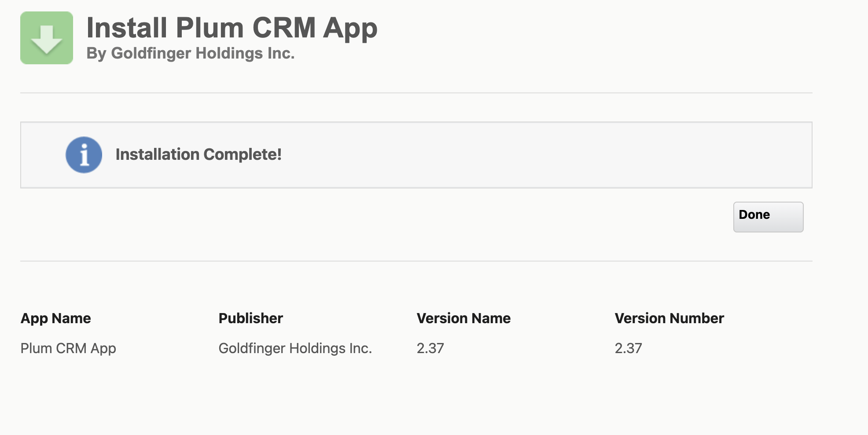Click the 'Version Name' column header
This screenshot has height=435, width=868.
[464, 318]
